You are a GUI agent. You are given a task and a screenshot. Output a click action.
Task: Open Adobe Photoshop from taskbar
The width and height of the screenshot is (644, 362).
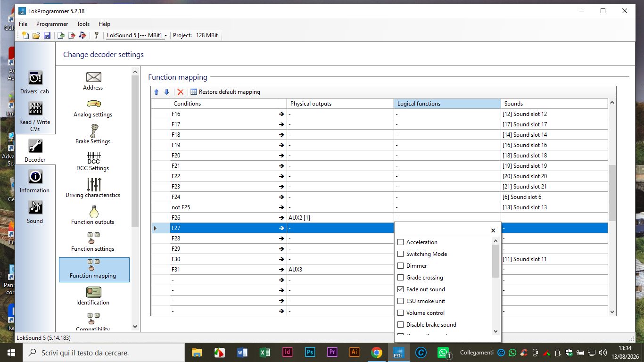310,353
